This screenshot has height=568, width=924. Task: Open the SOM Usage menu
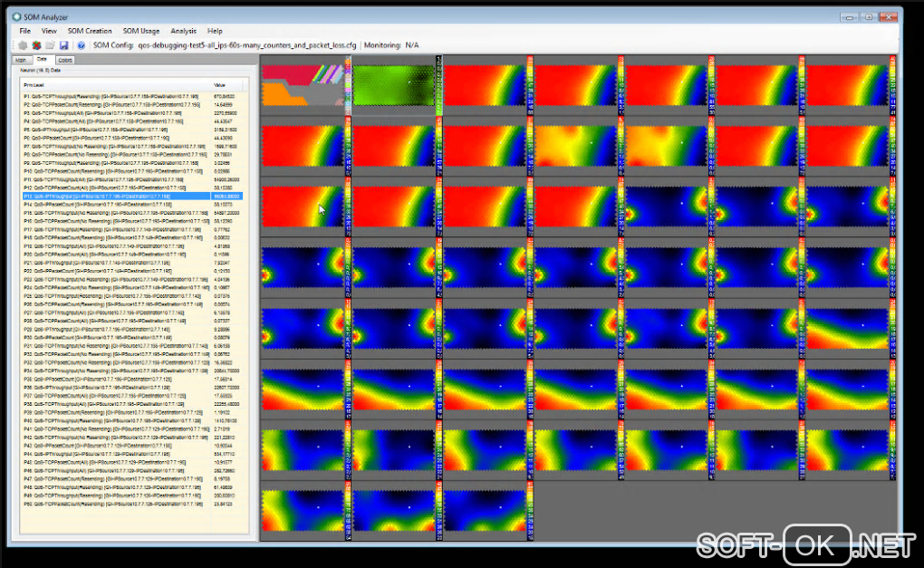[x=140, y=31]
